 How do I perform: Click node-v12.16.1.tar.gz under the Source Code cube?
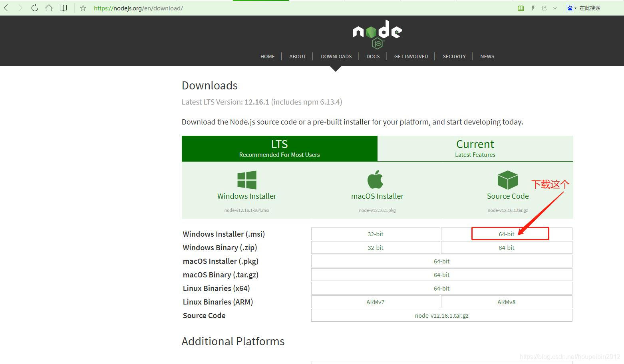pyautogui.click(x=508, y=210)
